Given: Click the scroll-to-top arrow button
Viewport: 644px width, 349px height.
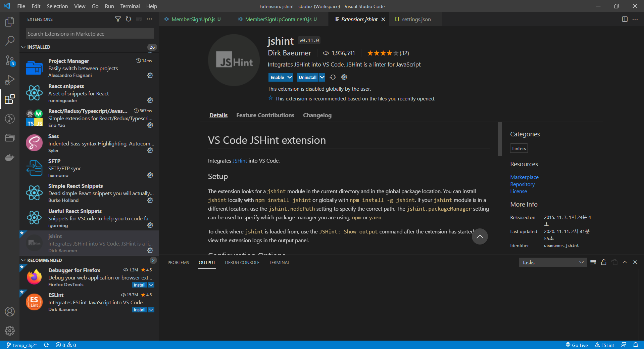Looking at the screenshot, I should tap(480, 236).
